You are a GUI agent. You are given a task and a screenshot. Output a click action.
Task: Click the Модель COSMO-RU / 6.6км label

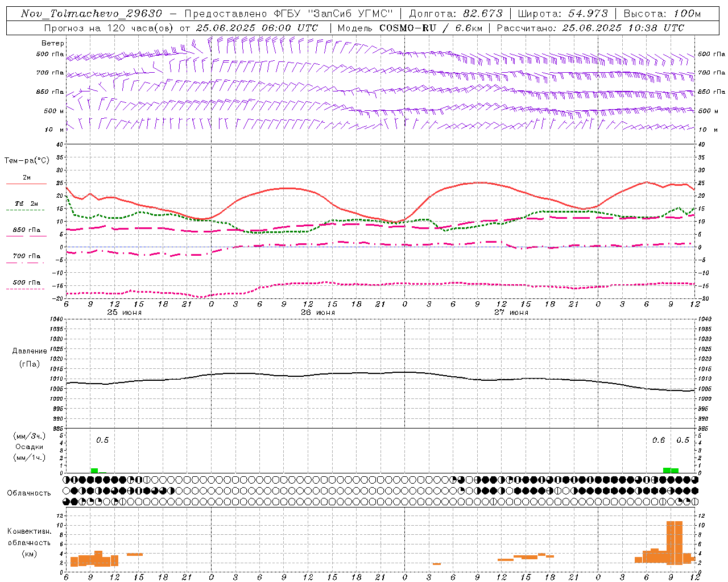[409, 28]
